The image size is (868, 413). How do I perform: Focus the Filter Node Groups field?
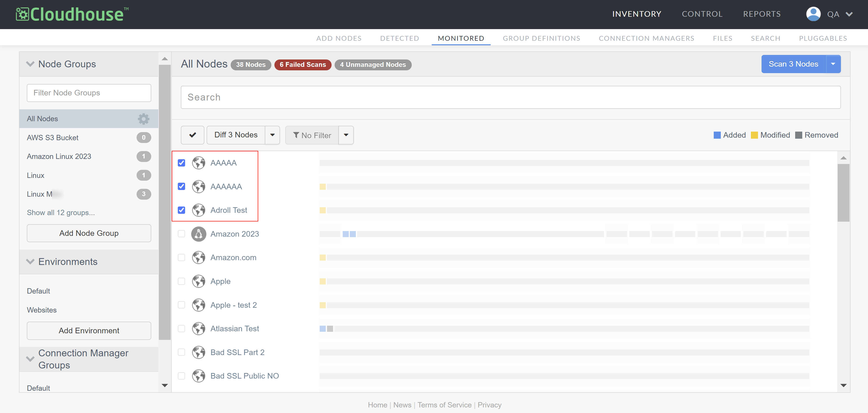point(89,93)
